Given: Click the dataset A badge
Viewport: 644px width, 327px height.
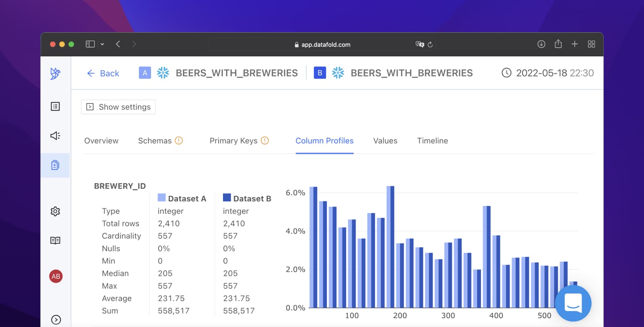Looking at the screenshot, I should [x=145, y=73].
